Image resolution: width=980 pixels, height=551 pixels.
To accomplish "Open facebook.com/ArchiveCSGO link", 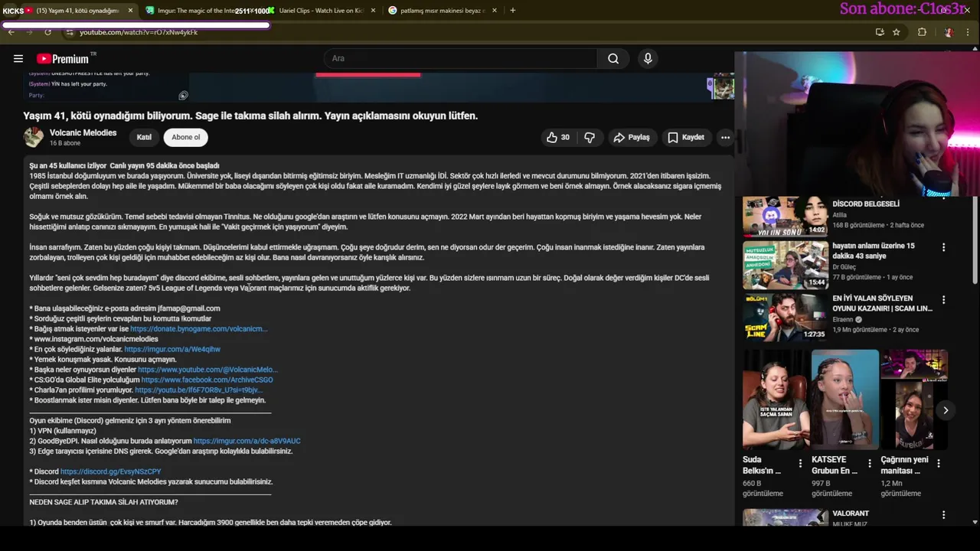I will [x=207, y=380].
